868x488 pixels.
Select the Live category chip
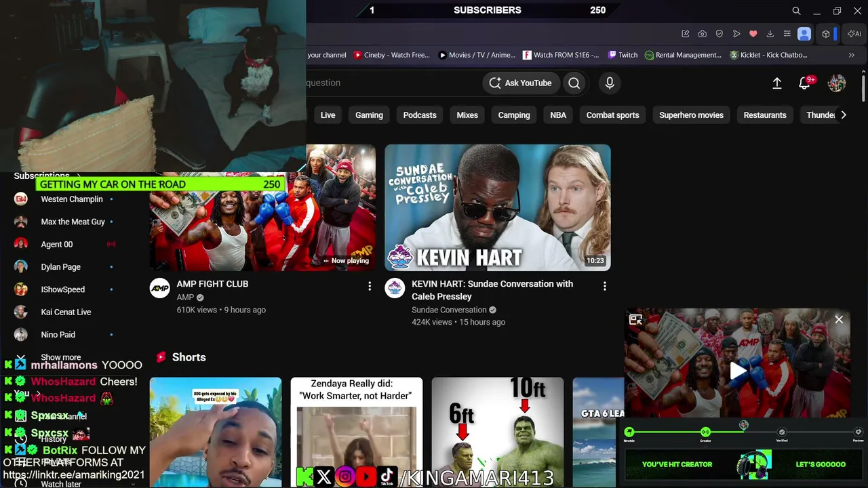point(328,115)
